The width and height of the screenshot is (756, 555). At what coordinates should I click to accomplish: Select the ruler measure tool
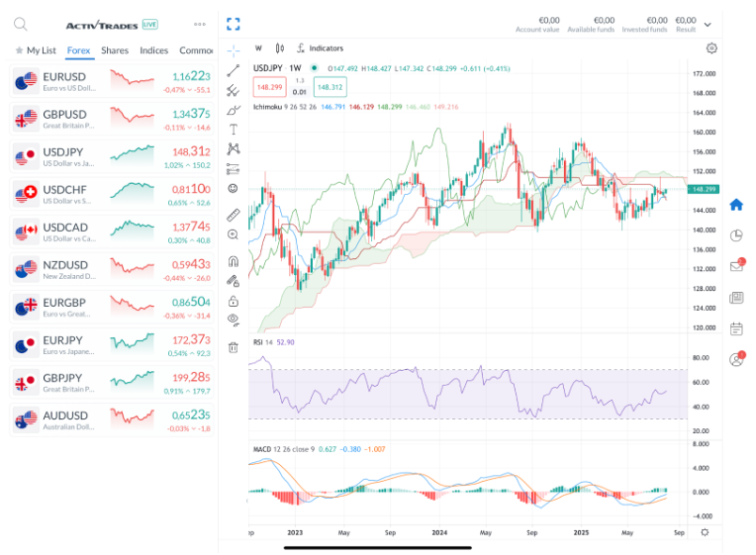click(234, 214)
